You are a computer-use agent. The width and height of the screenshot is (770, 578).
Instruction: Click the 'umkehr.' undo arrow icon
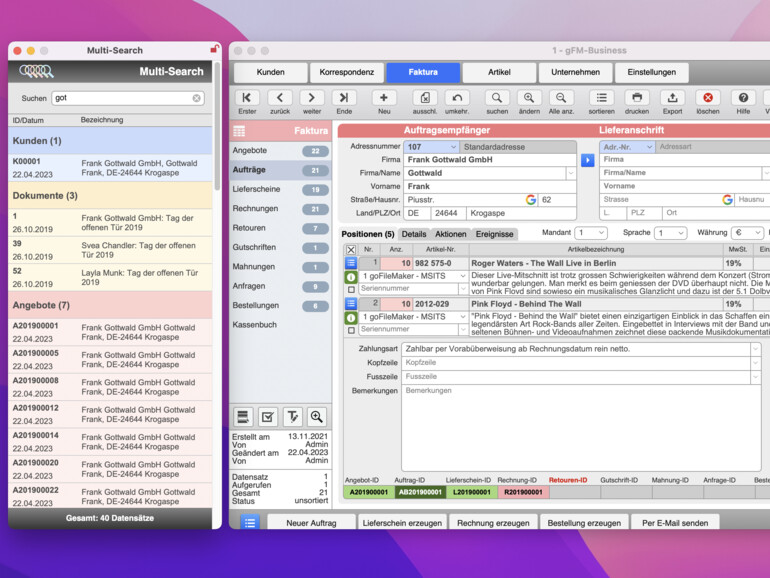point(457,98)
